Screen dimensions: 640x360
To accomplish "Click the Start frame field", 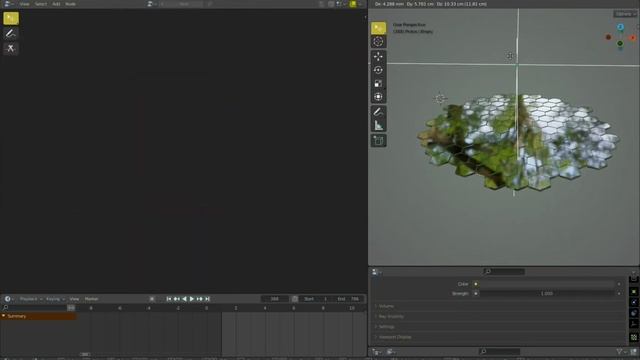I will tap(316, 299).
